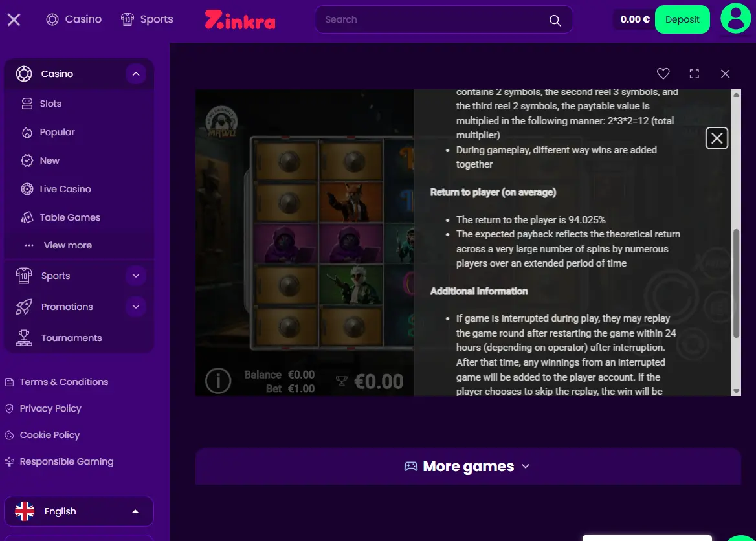The width and height of the screenshot is (756, 541).
Task: Expand the Sports sidebar section
Action: click(x=136, y=276)
